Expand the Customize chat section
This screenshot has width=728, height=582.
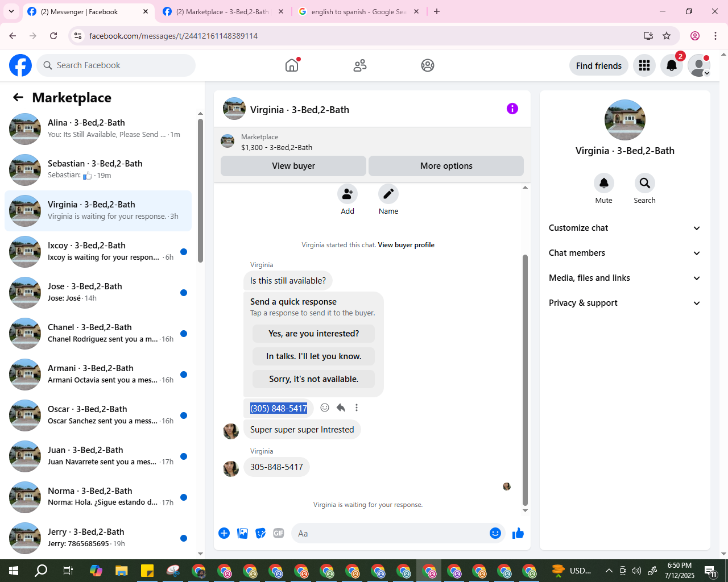pyautogui.click(x=624, y=228)
